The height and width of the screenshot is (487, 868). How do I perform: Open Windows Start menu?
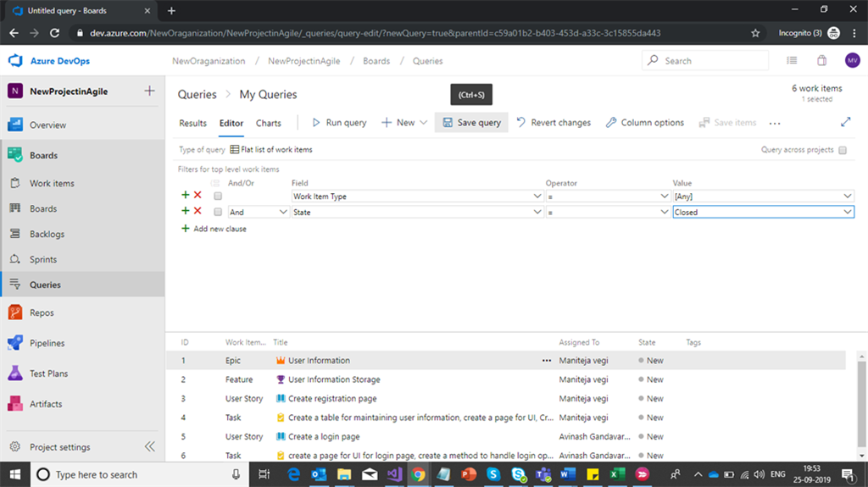(x=15, y=474)
